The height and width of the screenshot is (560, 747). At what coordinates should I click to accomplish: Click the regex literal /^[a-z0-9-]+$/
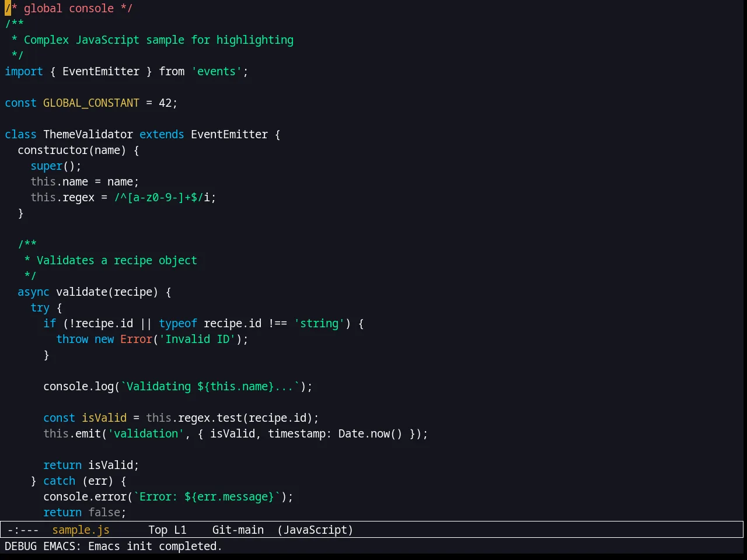tap(159, 197)
